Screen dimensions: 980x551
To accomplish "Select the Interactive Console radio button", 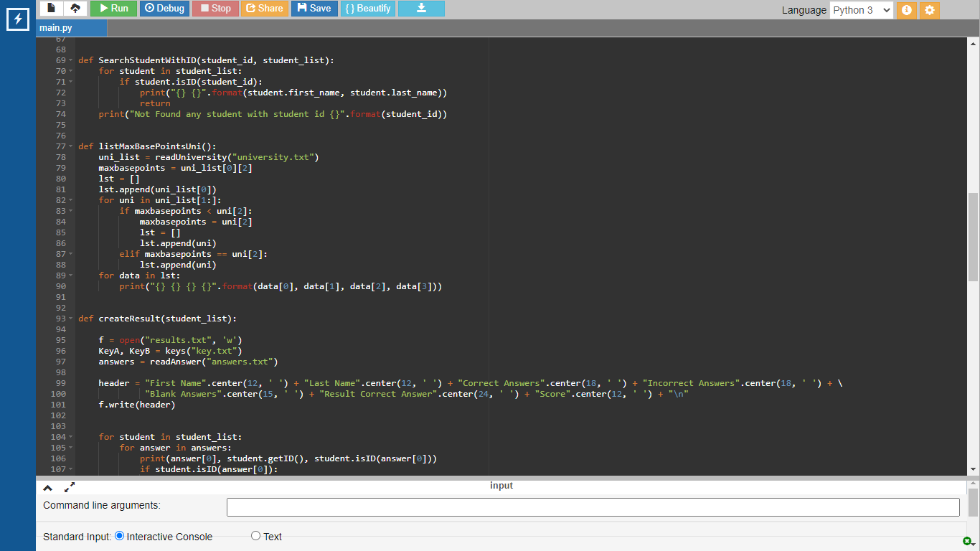I will click(x=119, y=536).
